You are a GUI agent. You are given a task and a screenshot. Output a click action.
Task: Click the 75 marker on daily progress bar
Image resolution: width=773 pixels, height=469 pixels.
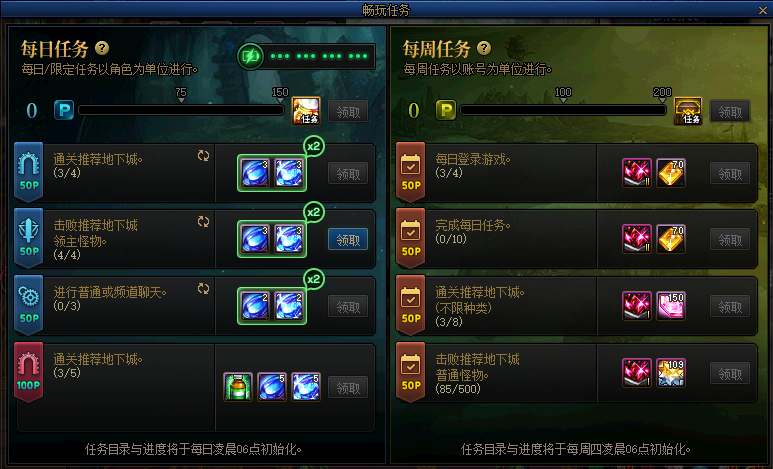click(x=181, y=95)
